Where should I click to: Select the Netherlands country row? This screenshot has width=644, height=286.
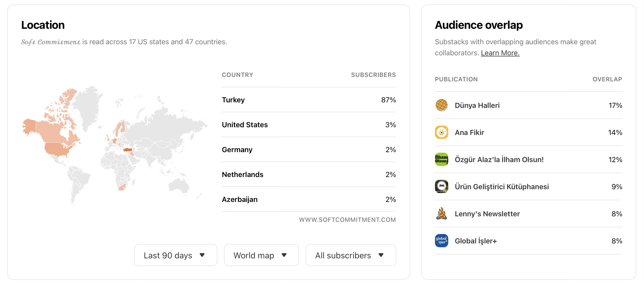point(309,175)
